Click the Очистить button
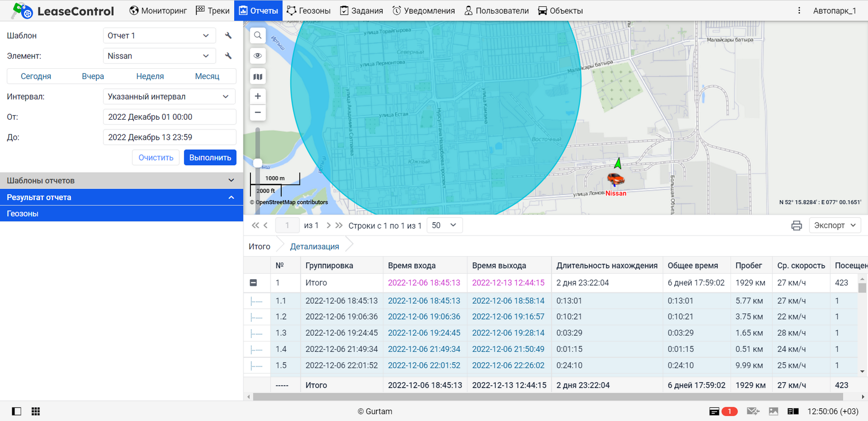Image resolution: width=868 pixels, height=421 pixels. pos(156,158)
